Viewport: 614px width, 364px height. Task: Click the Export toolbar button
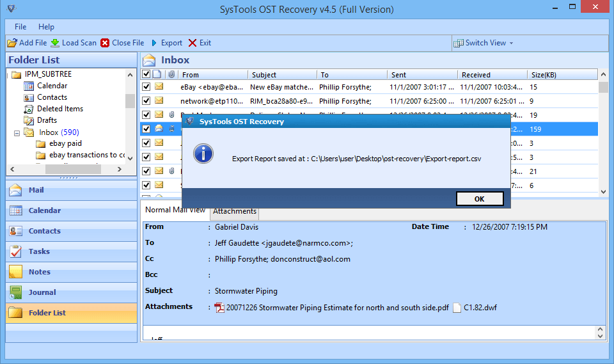[167, 43]
